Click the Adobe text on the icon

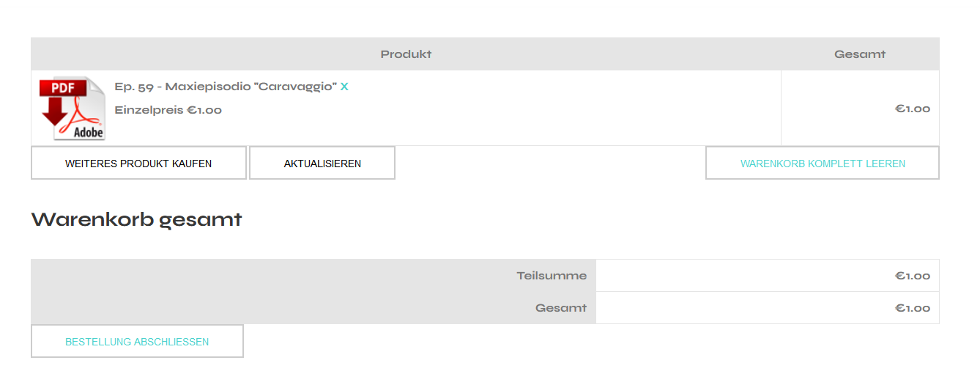(x=88, y=133)
